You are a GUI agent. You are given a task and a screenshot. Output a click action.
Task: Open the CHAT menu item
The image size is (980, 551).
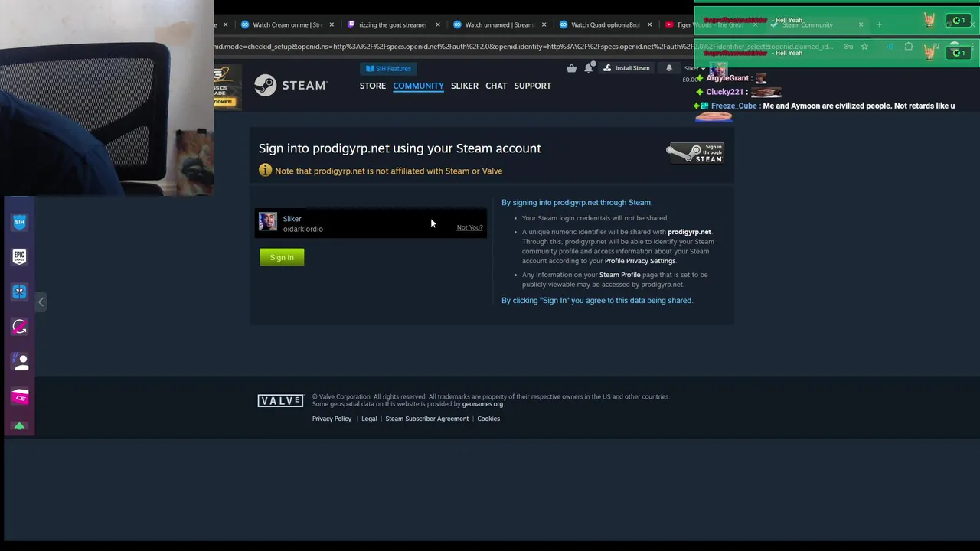pyautogui.click(x=496, y=86)
